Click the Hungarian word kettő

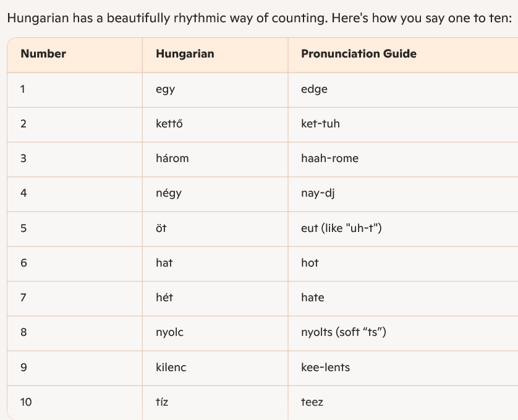[x=169, y=124]
